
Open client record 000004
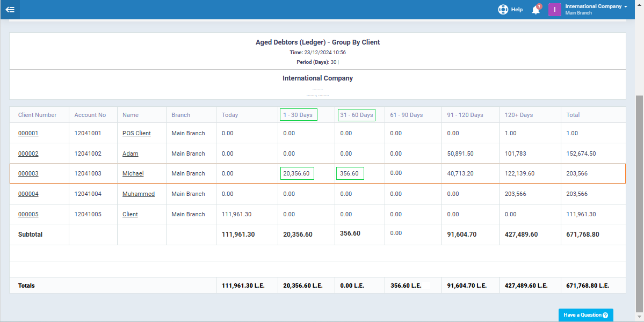pyautogui.click(x=28, y=194)
